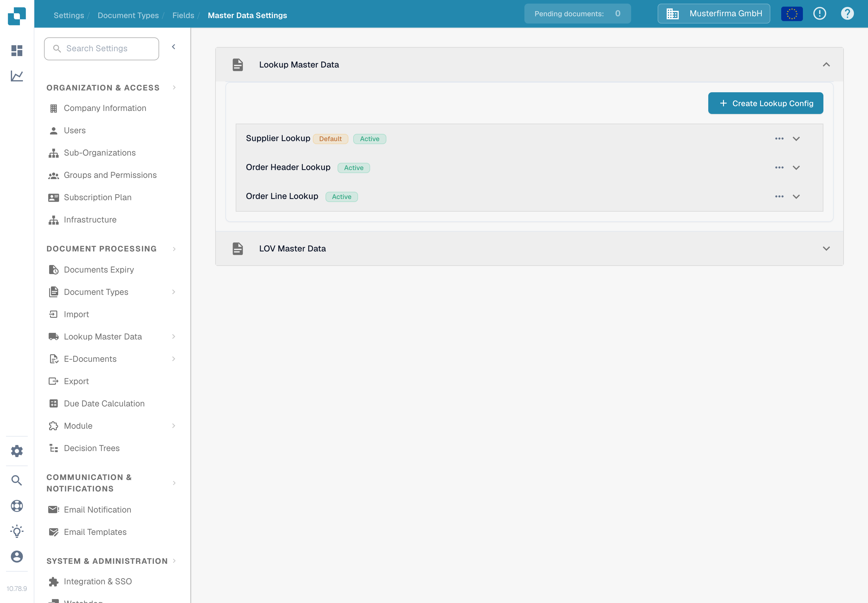Collapse the Lookup Master Data panel

tap(826, 65)
